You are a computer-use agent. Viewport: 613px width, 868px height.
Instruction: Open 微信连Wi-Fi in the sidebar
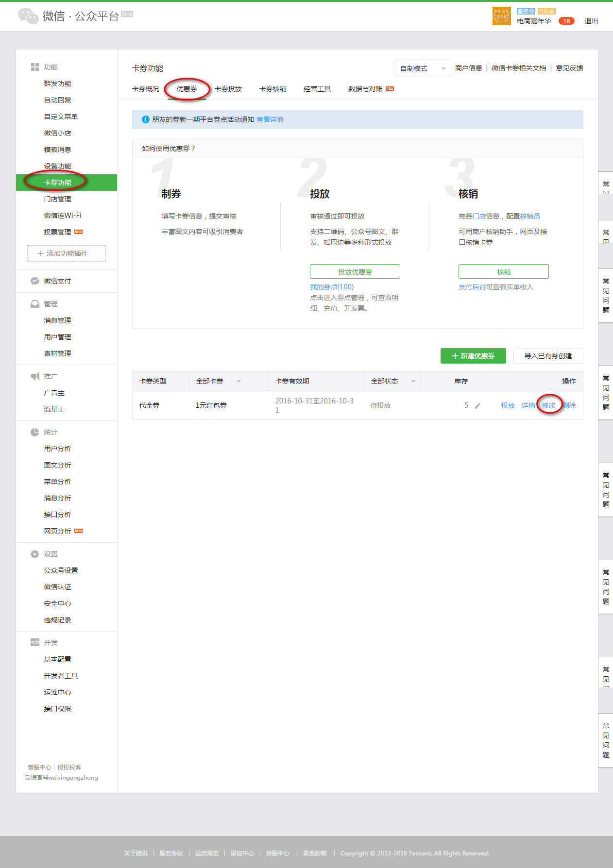(x=63, y=216)
